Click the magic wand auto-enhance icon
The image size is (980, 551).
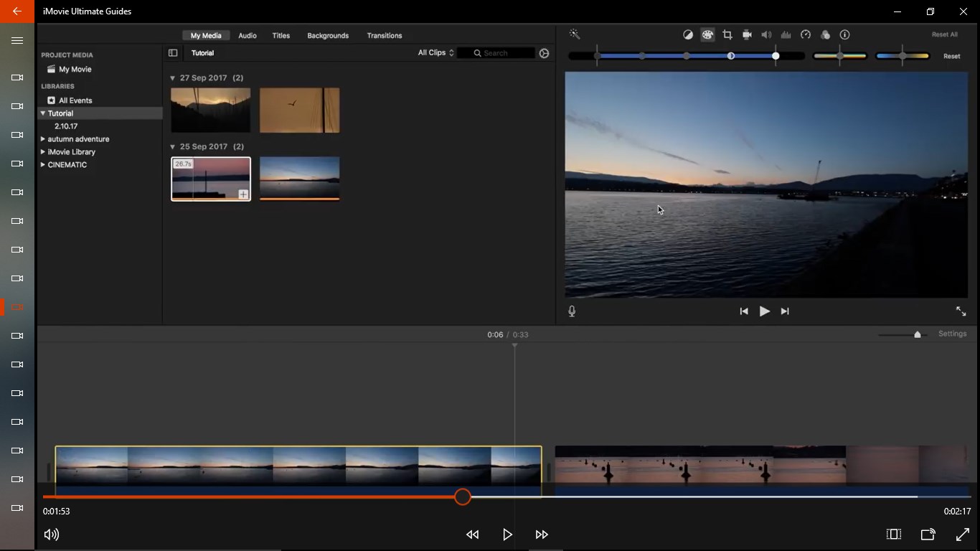point(575,34)
